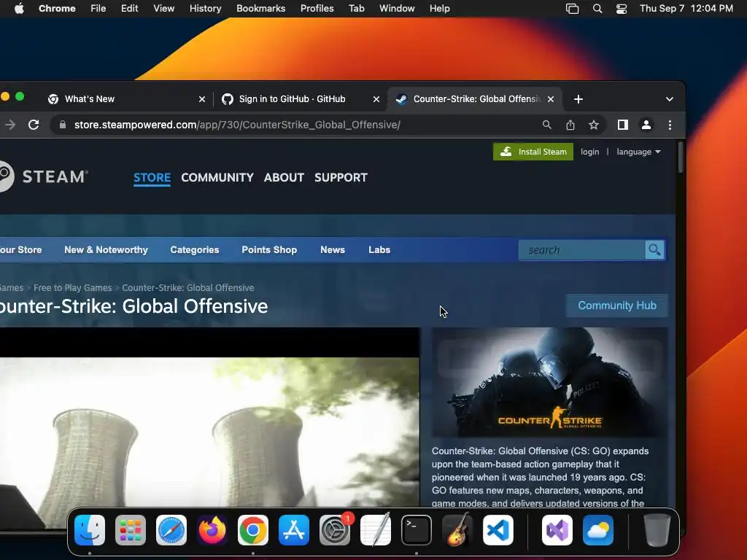Open the site lock info icon

tap(63, 125)
